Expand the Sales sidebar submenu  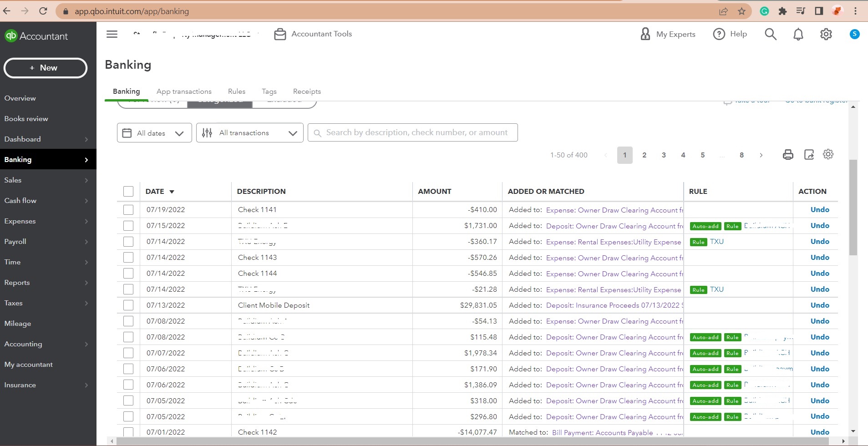(x=86, y=180)
